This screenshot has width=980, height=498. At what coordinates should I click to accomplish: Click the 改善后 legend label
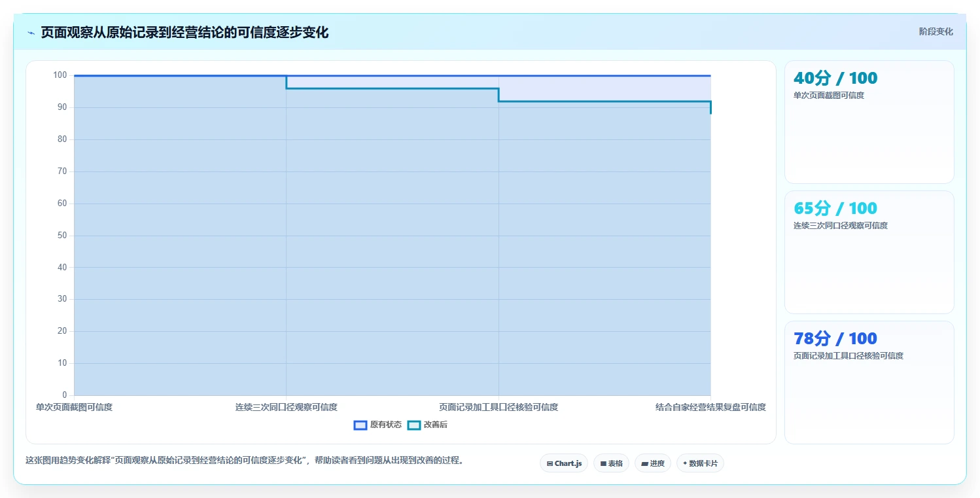[436, 425]
